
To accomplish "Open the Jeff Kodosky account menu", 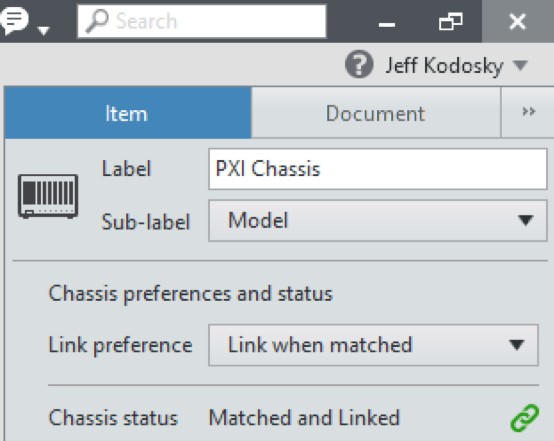I will (520, 65).
